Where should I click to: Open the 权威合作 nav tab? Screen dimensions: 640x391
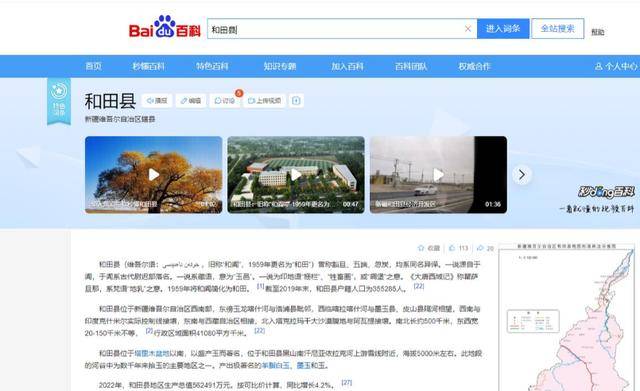tap(474, 66)
